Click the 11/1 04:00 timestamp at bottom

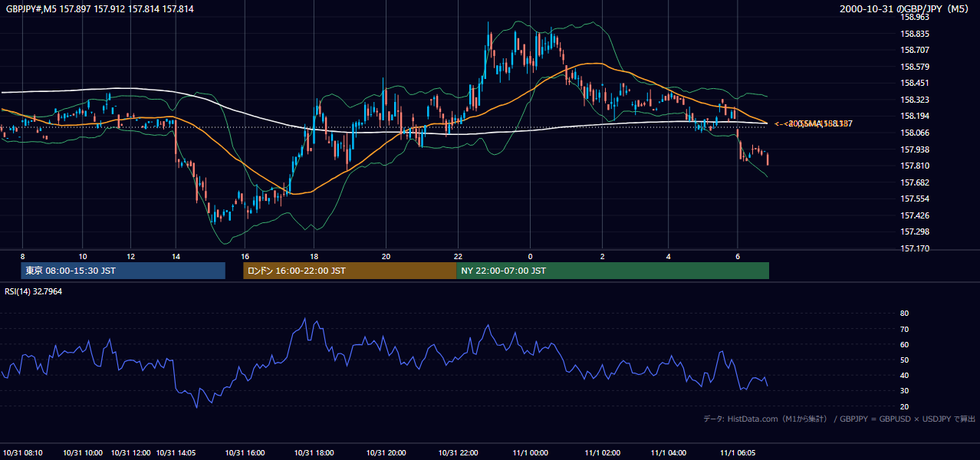[668, 453]
